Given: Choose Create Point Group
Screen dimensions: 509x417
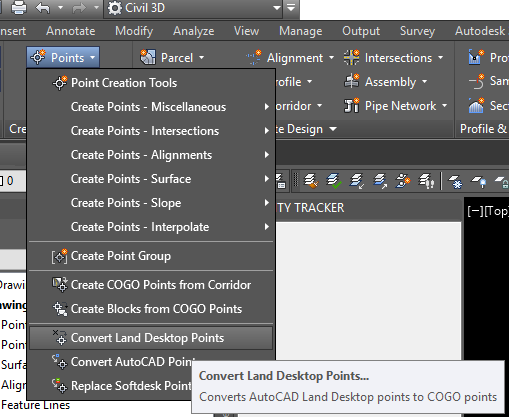Looking at the screenshot, I should (151, 256).
